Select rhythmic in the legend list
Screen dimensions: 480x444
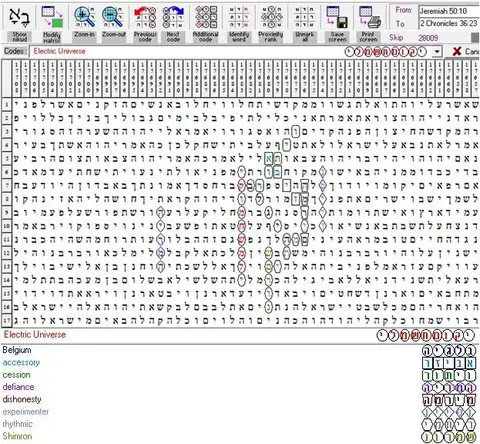coord(17,424)
